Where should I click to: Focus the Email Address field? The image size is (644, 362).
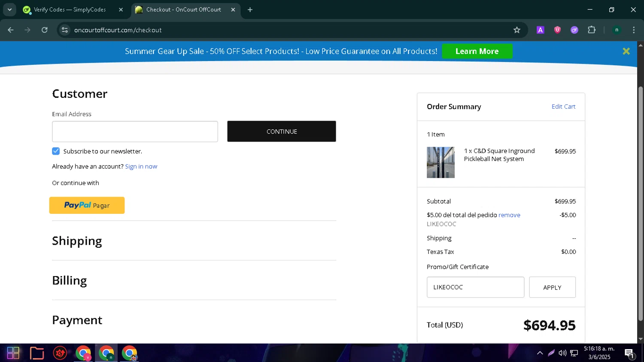click(135, 131)
